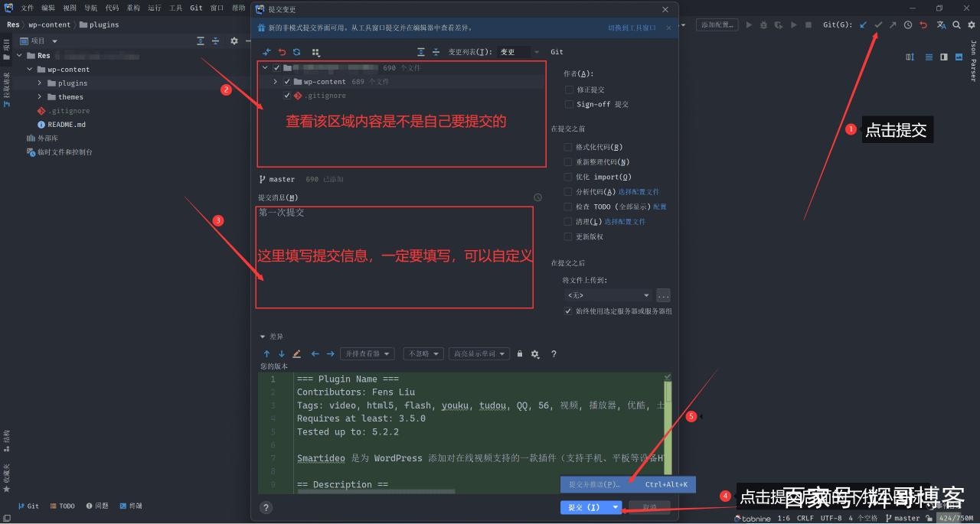This screenshot has width=980, height=524.
Task: Uncheck the .gitignore file checkbox
Action: pyautogui.click(x=287, y=96)
